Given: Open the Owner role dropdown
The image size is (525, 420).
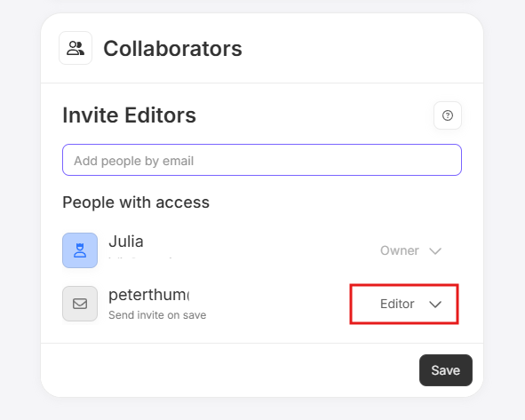Looking at the screenshot, I should click(410, 250).
